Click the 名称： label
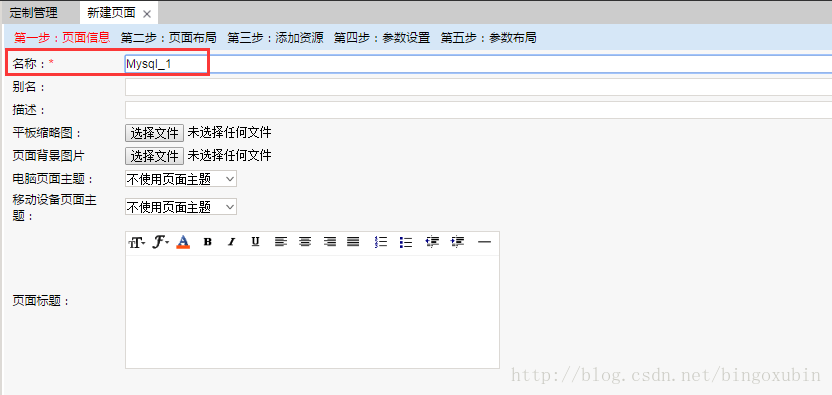The width and height of the screenshot is (832, 395). click(x=33, y=64)
